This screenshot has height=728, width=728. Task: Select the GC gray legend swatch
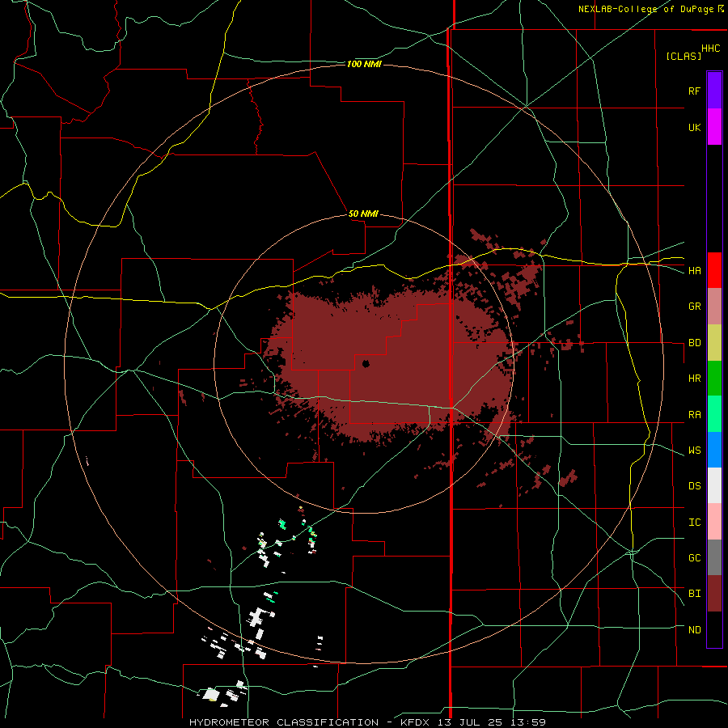(x=714, y=557)
